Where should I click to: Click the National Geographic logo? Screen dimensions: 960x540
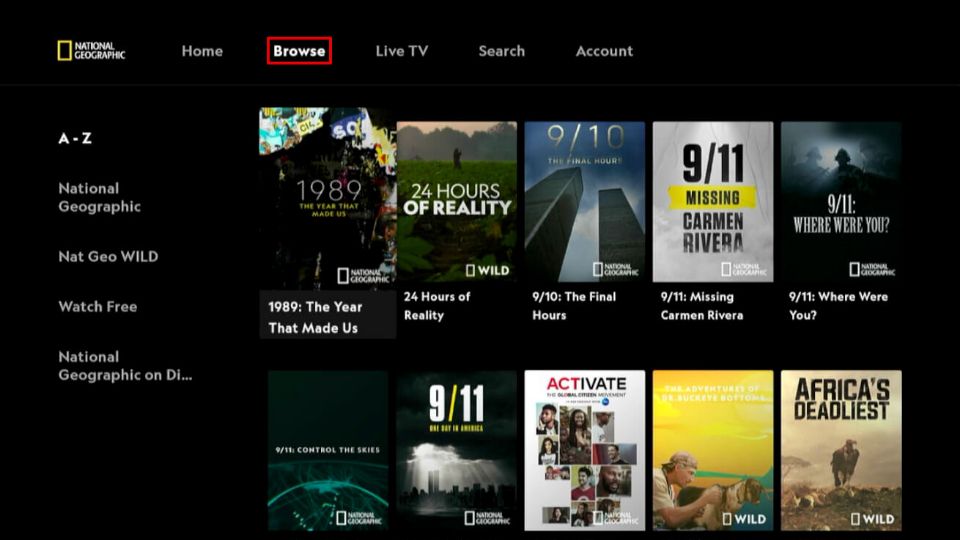pos(91,51)
